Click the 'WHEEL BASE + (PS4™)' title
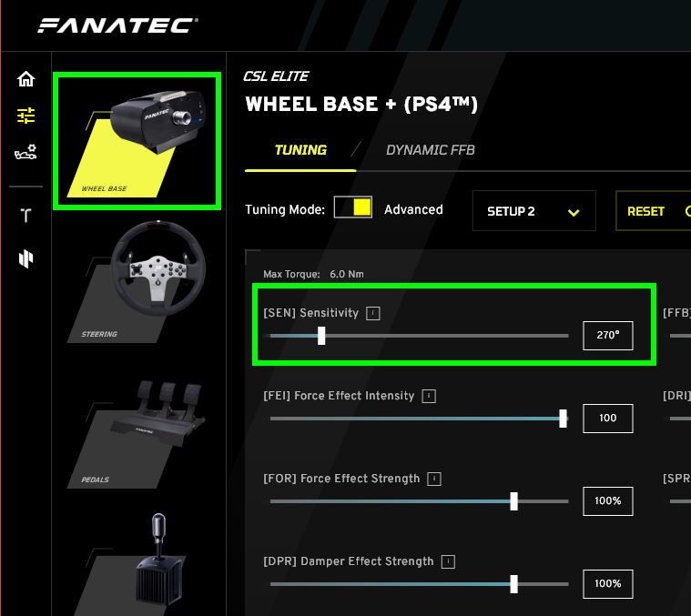The height and width of the screenshot is (616, 691). coord(361,105)
